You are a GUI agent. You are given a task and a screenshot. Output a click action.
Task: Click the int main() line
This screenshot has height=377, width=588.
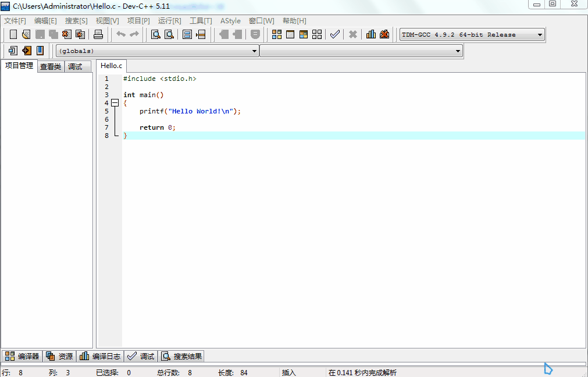[144, 95]
